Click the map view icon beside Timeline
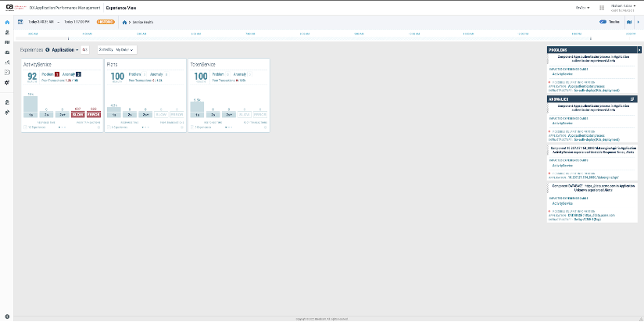Image resolution: width=644 pixels, height=322 pixels. click(629, 22)
